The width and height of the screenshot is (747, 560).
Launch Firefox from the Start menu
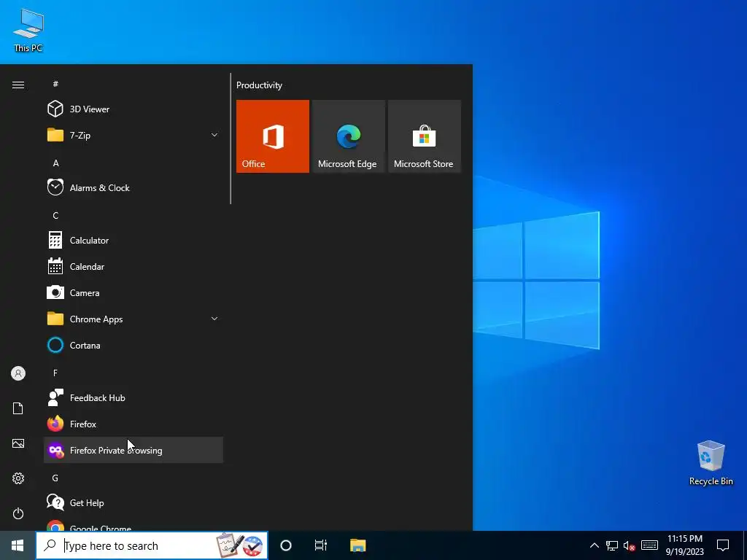tap(133, 424)
